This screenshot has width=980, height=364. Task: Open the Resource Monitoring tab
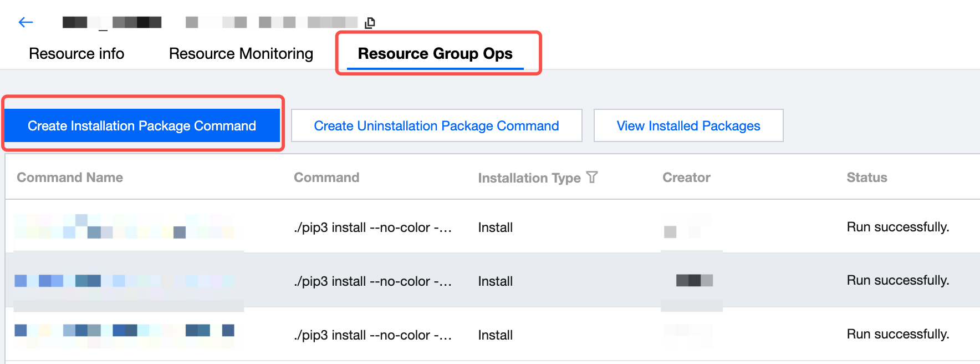coord(241,54)
